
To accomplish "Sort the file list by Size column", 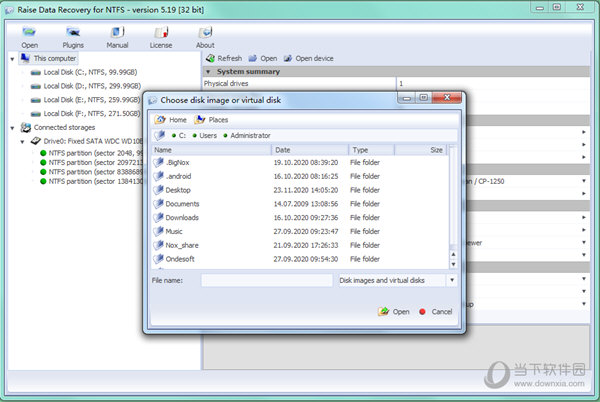I will [x=421, y=150].
